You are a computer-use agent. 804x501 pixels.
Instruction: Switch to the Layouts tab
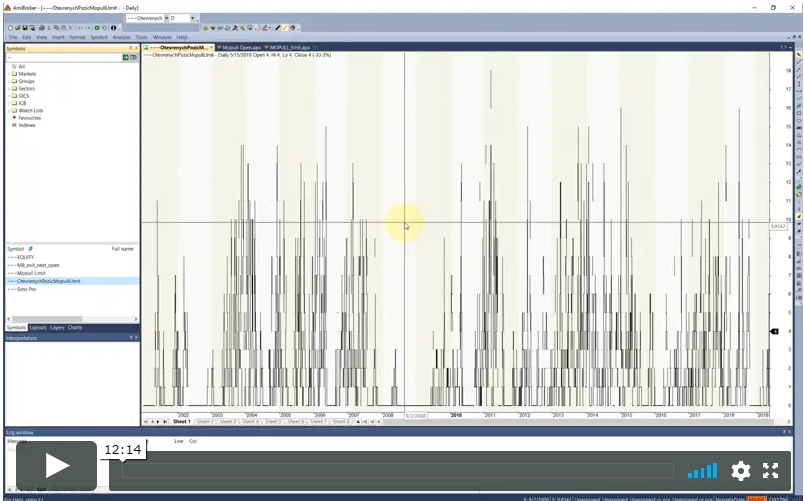(x=38, y=328)
